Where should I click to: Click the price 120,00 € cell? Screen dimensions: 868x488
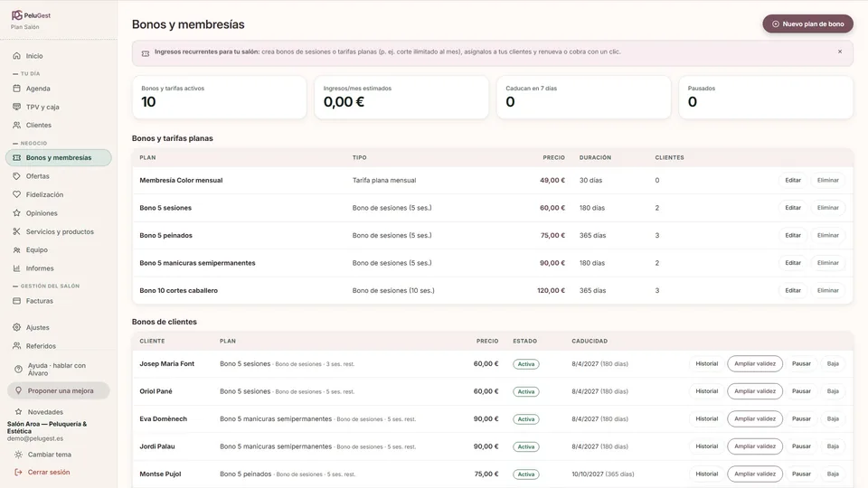click(x=551, y=290)
